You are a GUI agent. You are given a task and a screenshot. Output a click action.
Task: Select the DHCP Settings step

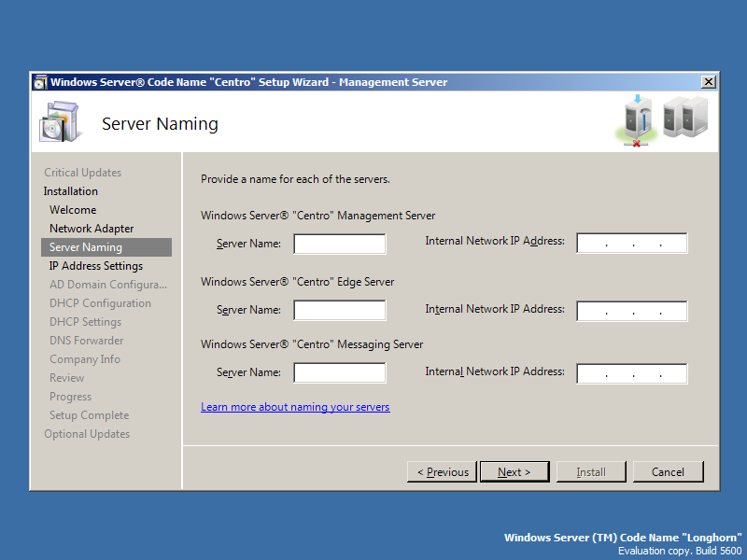point(85,322)
